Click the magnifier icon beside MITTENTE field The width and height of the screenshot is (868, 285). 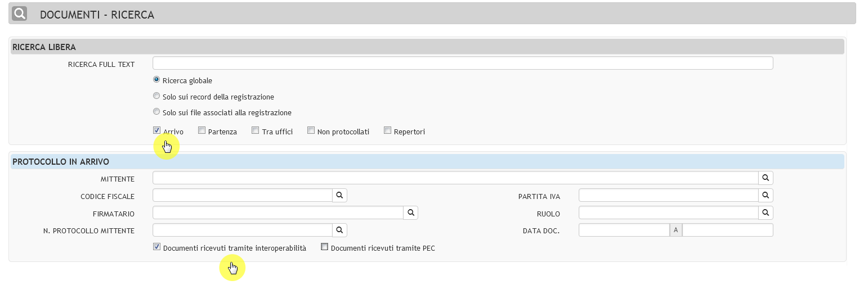(x=766, y=178)
